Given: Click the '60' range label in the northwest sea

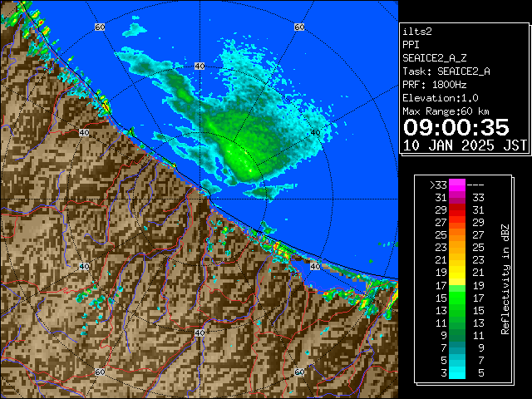Looking at the screenshot, I should coord(100,27).
